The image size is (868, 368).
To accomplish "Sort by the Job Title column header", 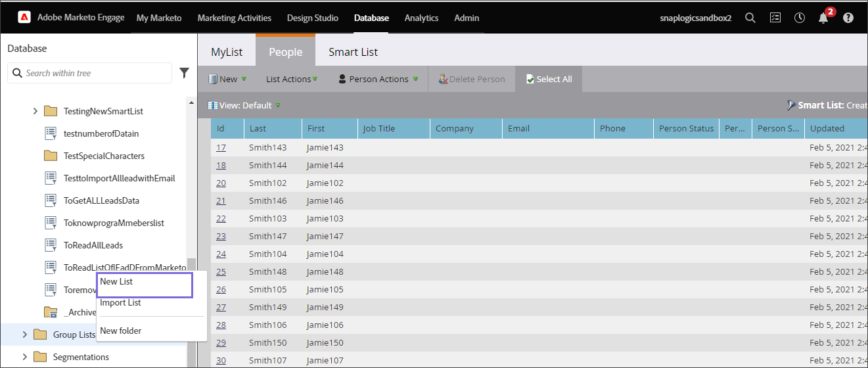I will click(394, 128).
